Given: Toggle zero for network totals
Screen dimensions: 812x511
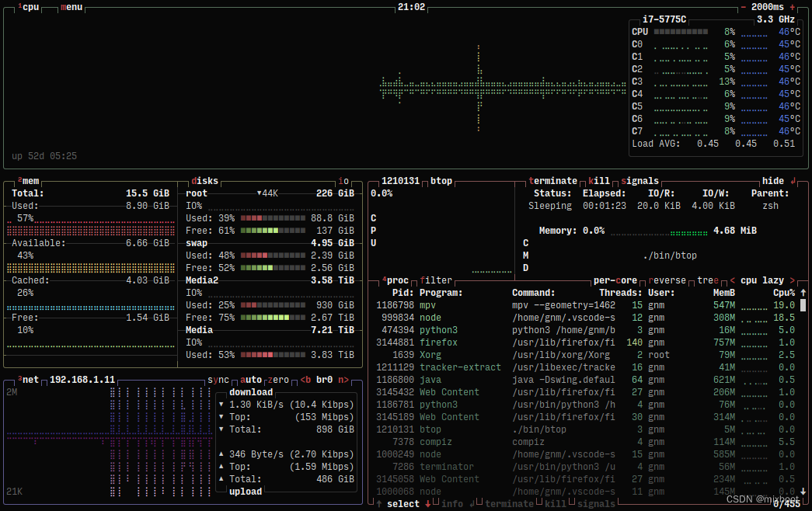Looking at the screenshot, I should [x=279, y=380].
